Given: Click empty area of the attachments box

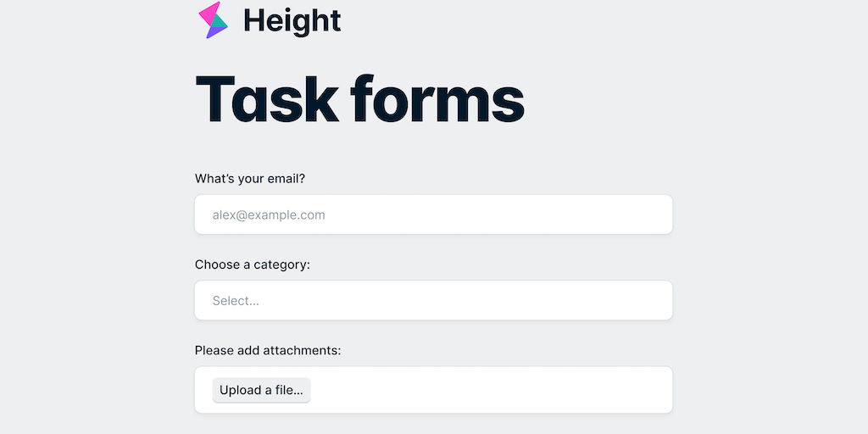Looking at the screenshot, I should (x=492, y=390).
